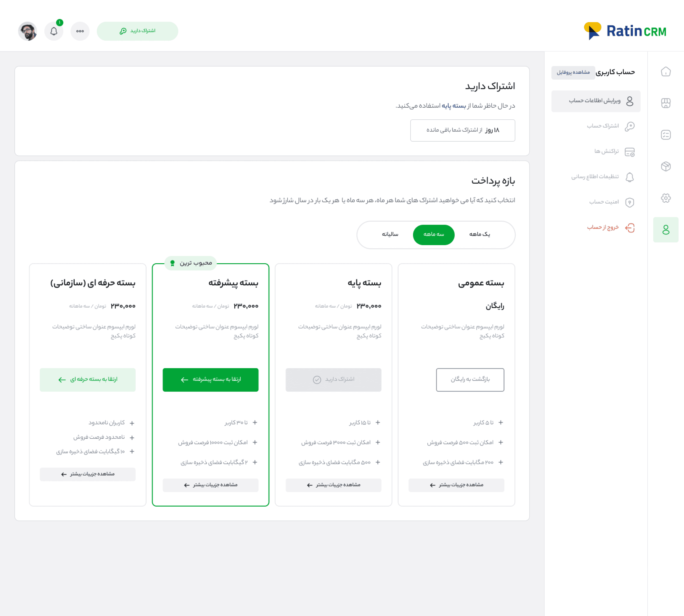Open the settings gear icon in rail
Viewport: 684px width, 616px height.
point(666,198)
